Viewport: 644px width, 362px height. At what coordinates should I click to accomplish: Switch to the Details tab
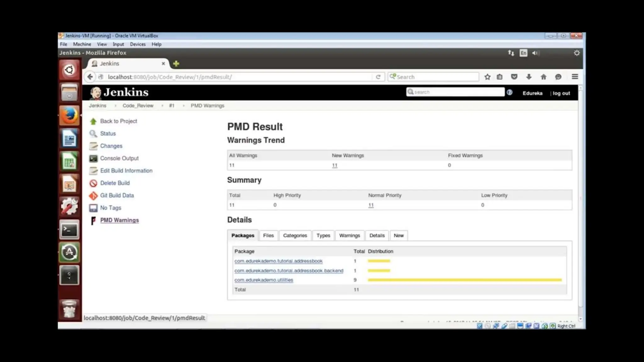click(377, 235)
